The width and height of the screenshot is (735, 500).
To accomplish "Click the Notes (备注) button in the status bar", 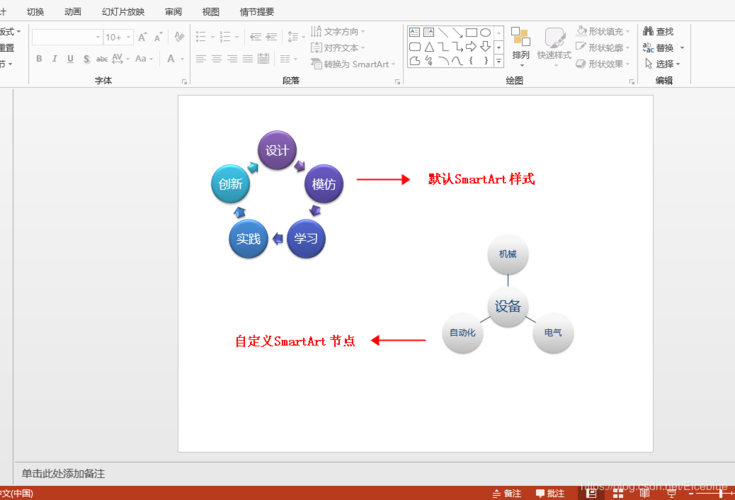I will (x=506, y=493).
